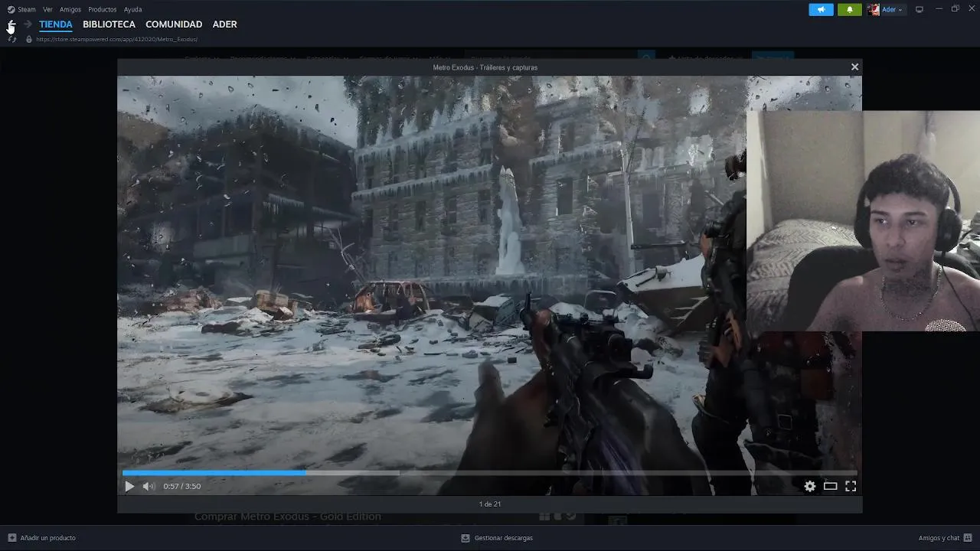
Task: Click Añadir un producto
Action: [x=47, y=538]
